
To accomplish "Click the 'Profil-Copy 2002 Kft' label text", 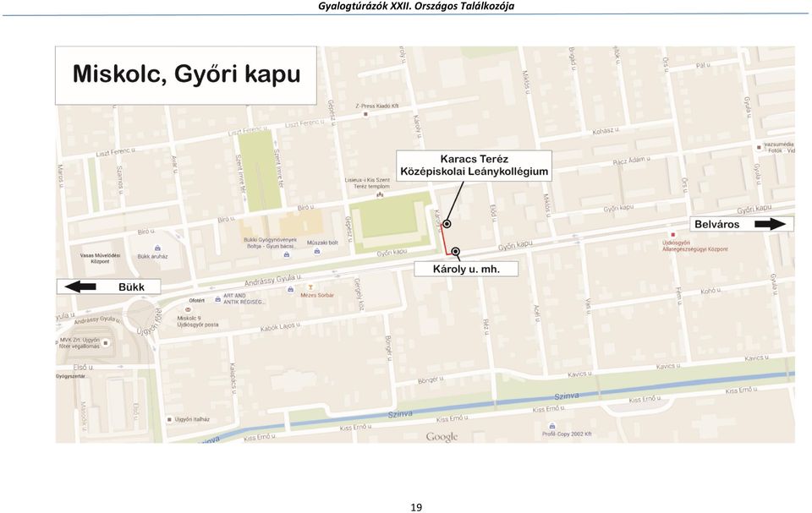I will click(x=567, y=434).
